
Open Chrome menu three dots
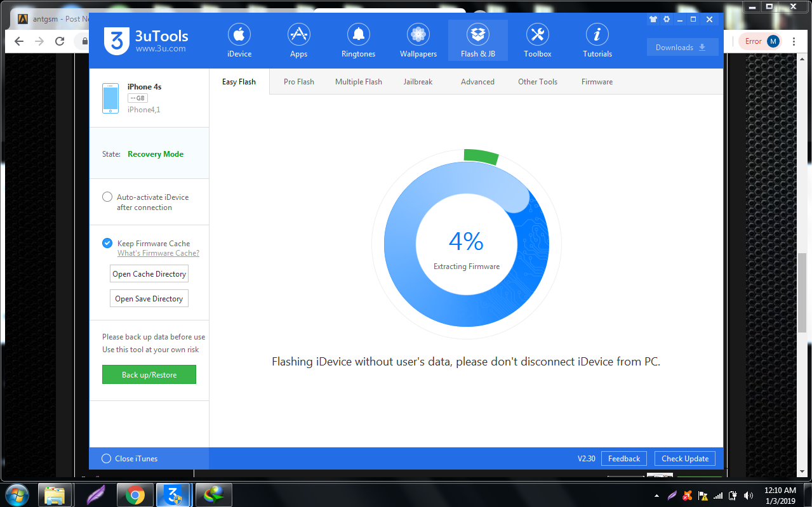[x=794, y=41]
